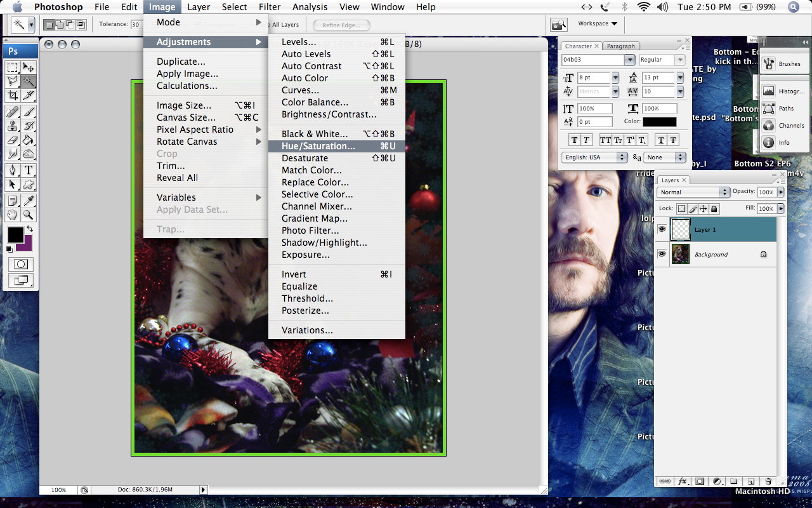Toggle Faux Italic in Character panel
Image resolution: width=812 pixels, height=508 pixels.
(x=587, y=140)
